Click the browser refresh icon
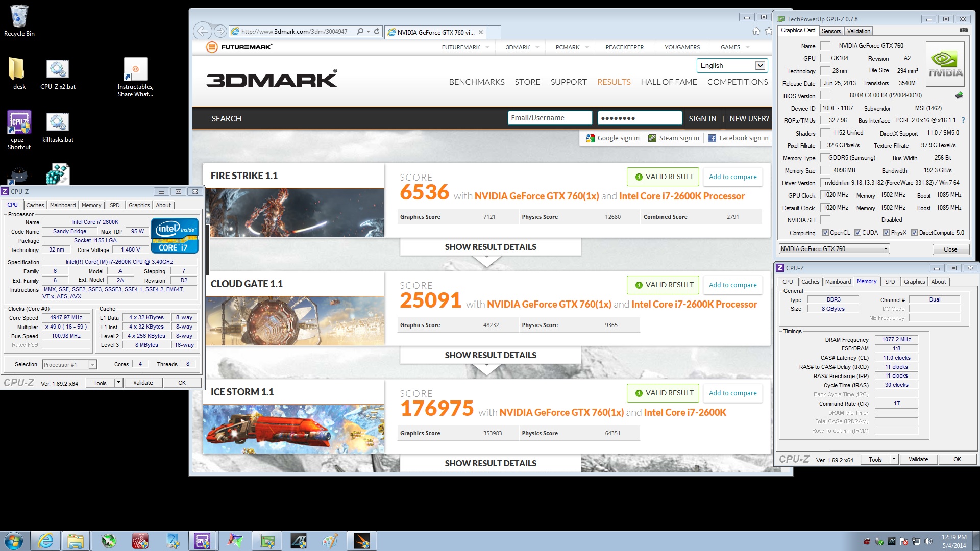 pyautogui.click(x=377, y=31)
